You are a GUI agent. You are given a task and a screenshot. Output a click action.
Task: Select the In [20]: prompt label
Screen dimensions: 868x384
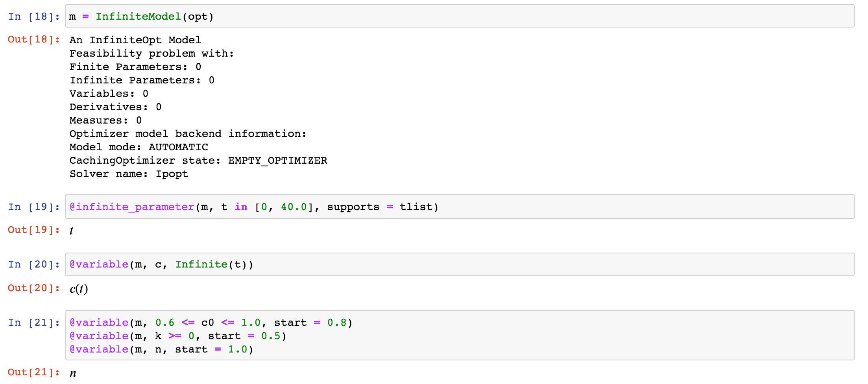click(34, 264)
